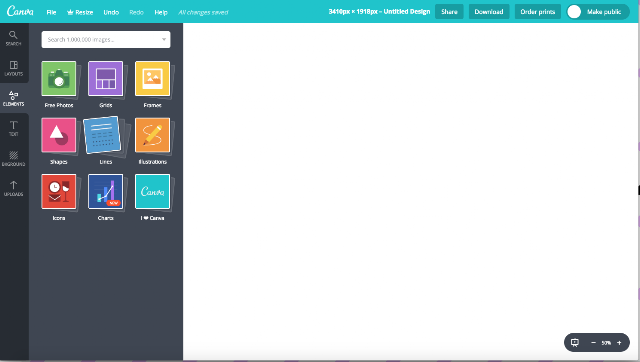Image resolution: width=640 pixels, height=362 pixels.
Task: Open the Help menu
Action: pyautogui.click(x=161, y=12)
